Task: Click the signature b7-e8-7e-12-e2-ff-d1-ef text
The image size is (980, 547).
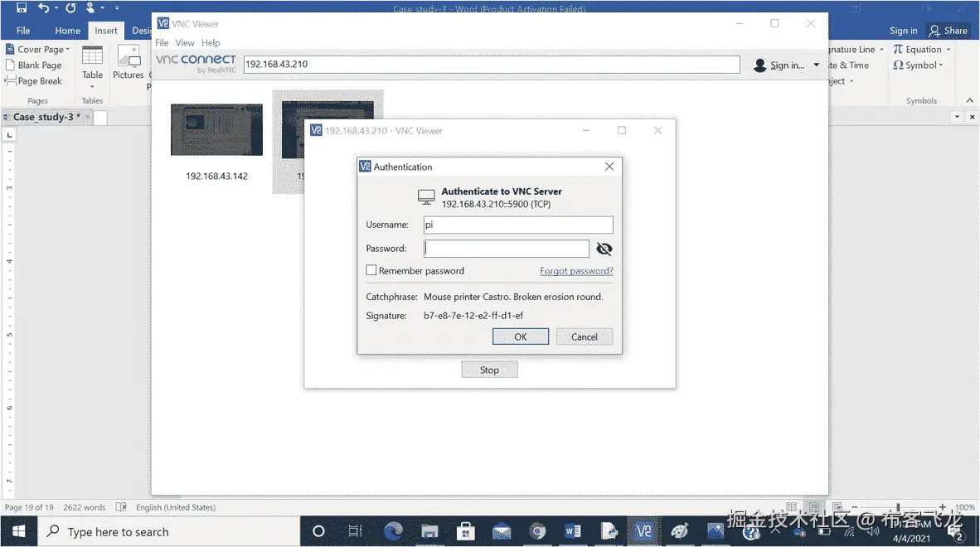Action: point(473,315)
